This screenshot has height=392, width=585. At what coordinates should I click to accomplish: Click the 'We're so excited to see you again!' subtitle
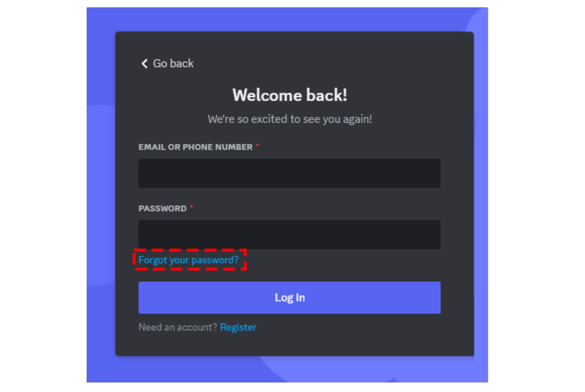tap(290, 119)
